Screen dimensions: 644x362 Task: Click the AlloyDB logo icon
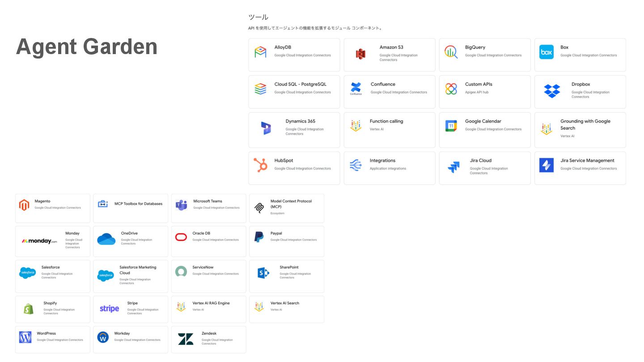(x=260, y=52)
